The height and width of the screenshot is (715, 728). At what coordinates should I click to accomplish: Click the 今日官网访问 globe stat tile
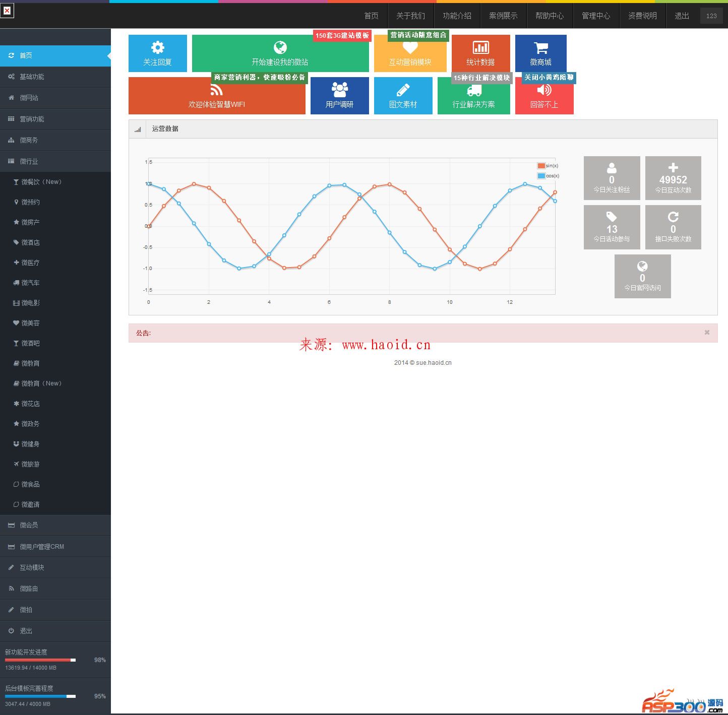643,276
